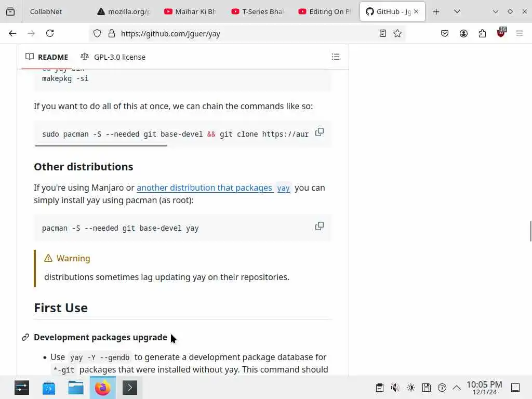Viewport: 532px width, 399px height.
Task: Open uBlock Origin extension icon
Action: (x=501, y=33)
